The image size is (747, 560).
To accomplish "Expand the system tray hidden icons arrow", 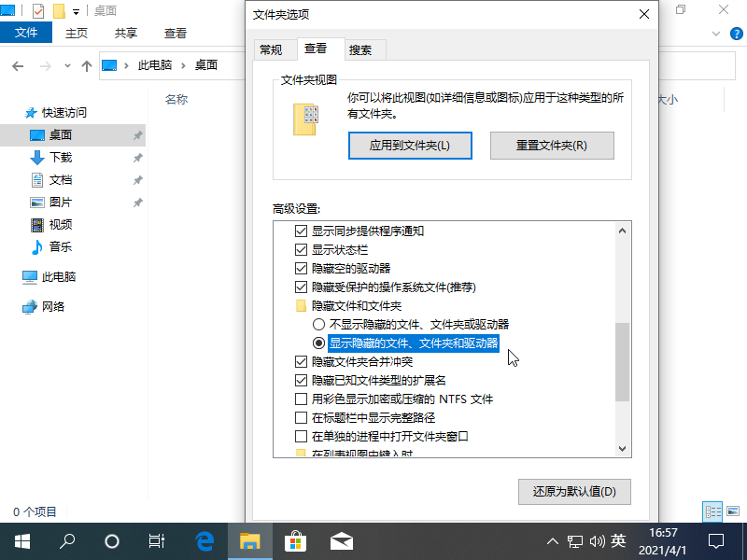I will pyautogui.click(x=552, y=540).
